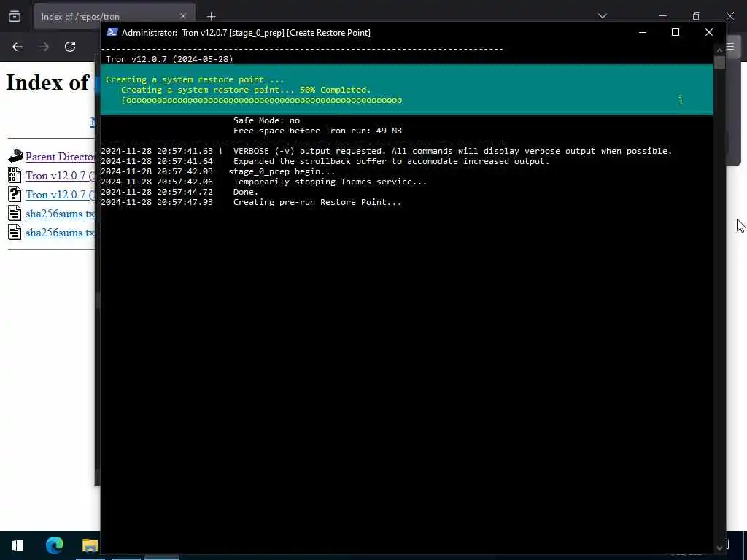This screenshot has height=560, width=747.
Task: Open the Parent Directory link
Action: pyautogui.click(x=60, y=157)
